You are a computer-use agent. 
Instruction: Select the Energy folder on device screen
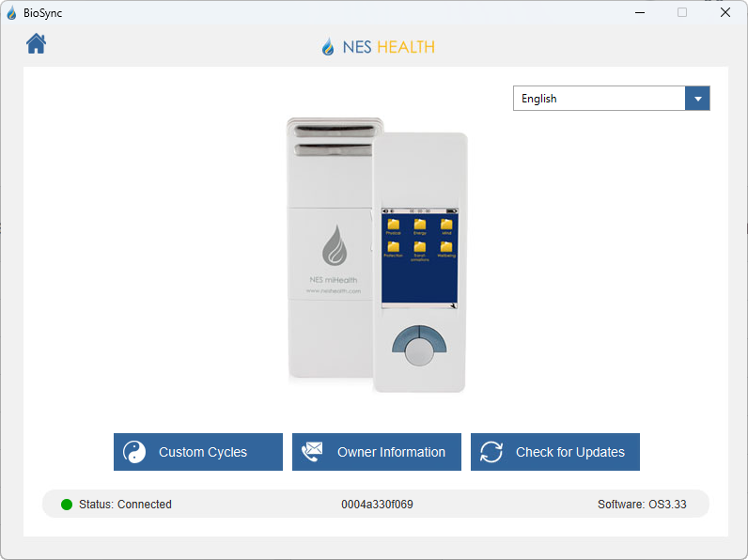coord(419,226)
